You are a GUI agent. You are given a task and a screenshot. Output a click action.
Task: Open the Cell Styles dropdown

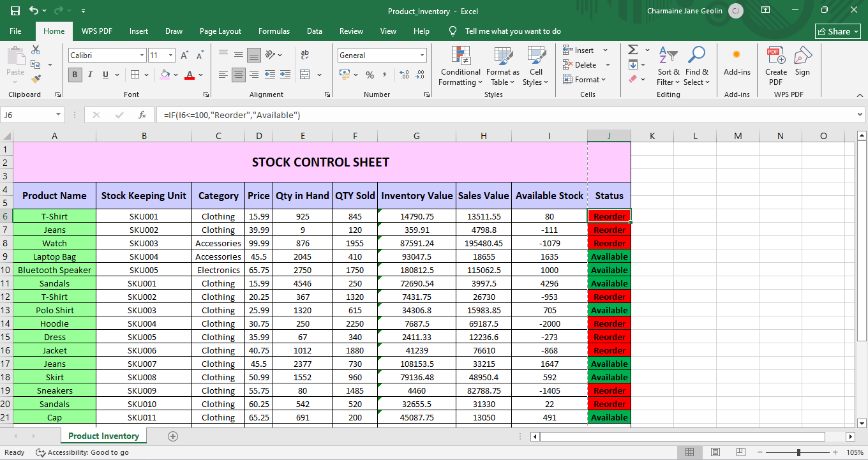click(535, 66)
